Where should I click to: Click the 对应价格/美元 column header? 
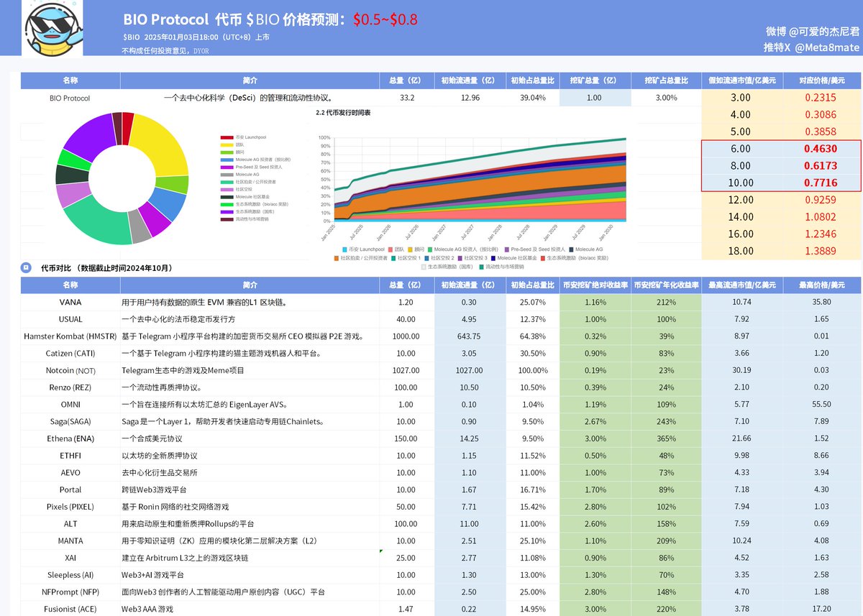coord(821,81)
